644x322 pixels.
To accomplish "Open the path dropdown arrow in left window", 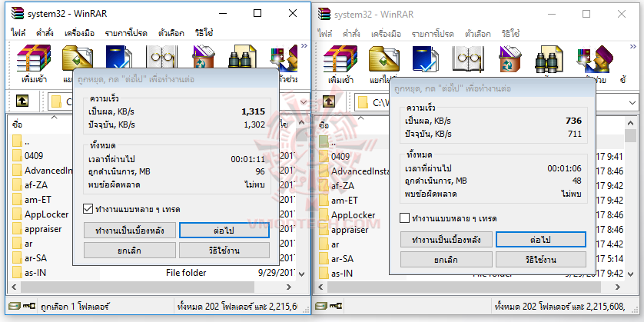I will coord(304,101).
